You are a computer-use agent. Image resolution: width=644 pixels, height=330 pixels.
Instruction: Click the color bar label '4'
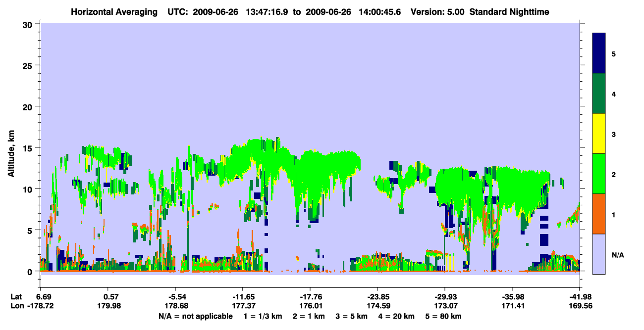coord(614,94)
